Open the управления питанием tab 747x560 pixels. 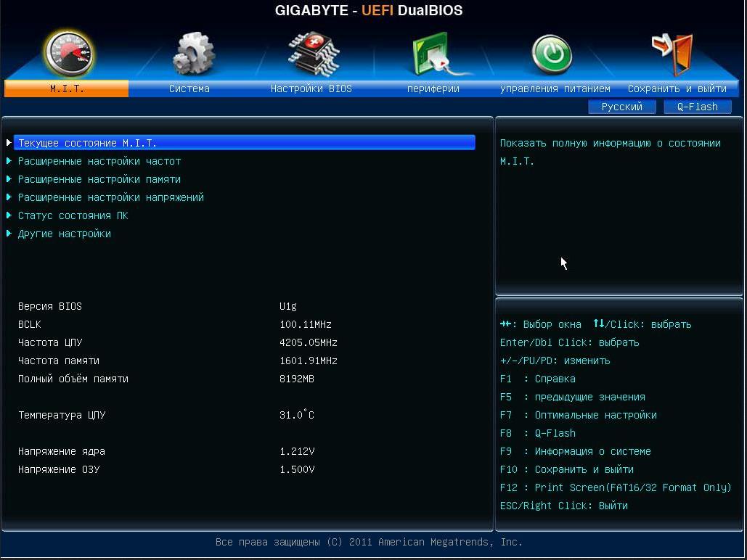555,88
